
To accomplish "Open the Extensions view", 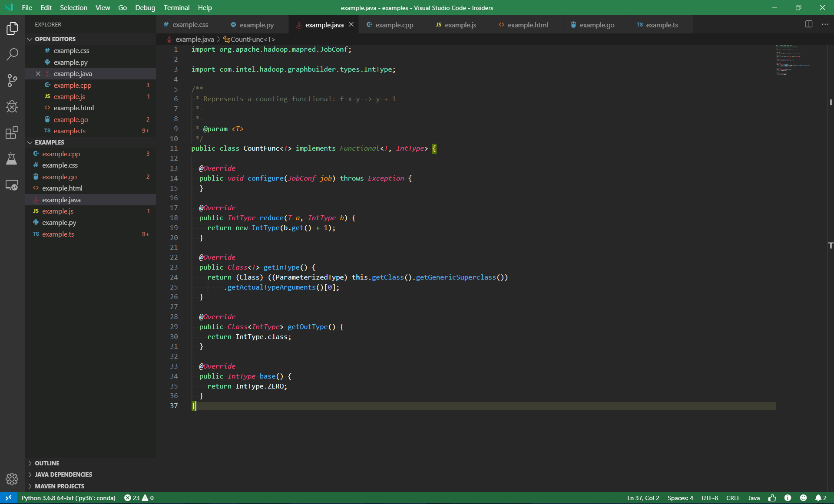I will (x=12, y=132).
